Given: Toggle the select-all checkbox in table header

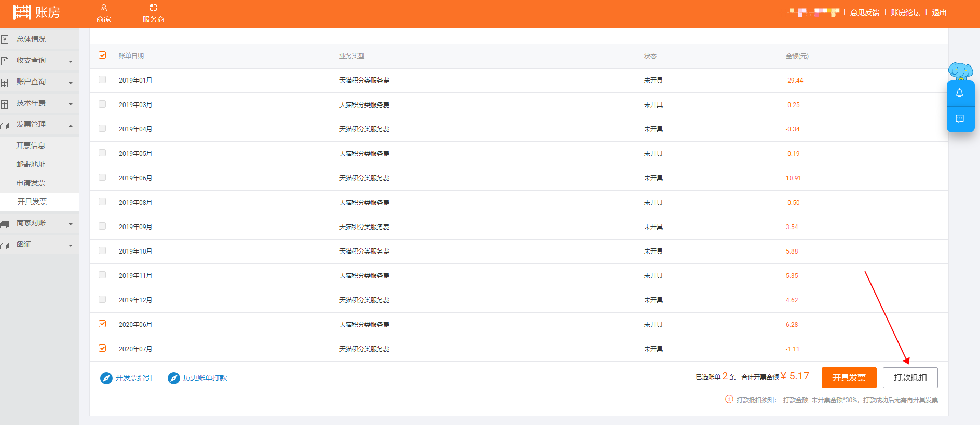Looking at the screenshot, I should point(102,56).
